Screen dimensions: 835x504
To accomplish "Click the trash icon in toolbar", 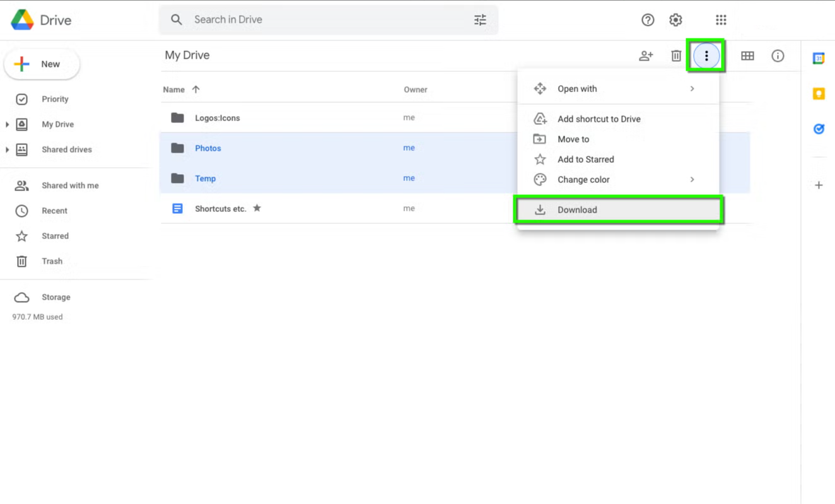I will coord(676,56).
